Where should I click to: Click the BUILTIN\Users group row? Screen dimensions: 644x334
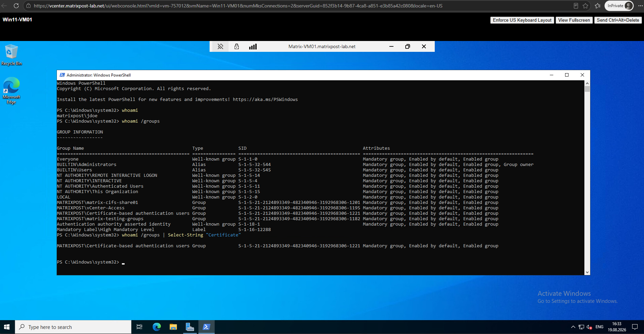(x=278, y=170)
